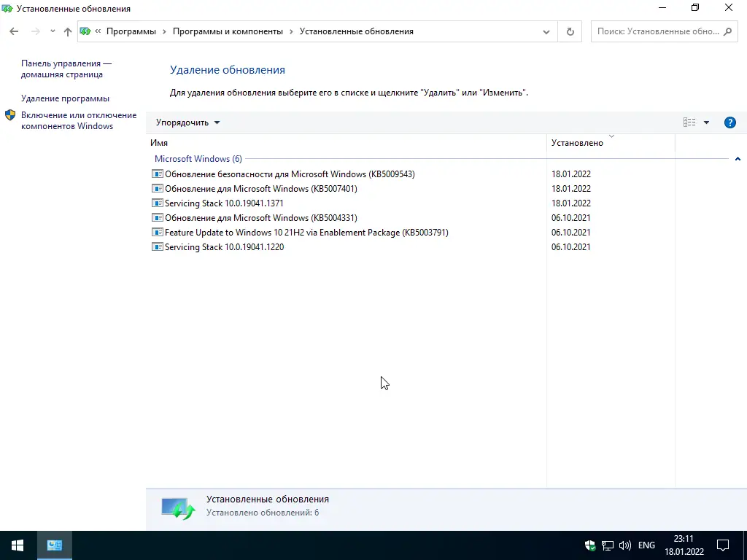The height and width of the screenshot is (560, 747).
Task: Click the details pane updates icon
Action: tap(178, 508)
